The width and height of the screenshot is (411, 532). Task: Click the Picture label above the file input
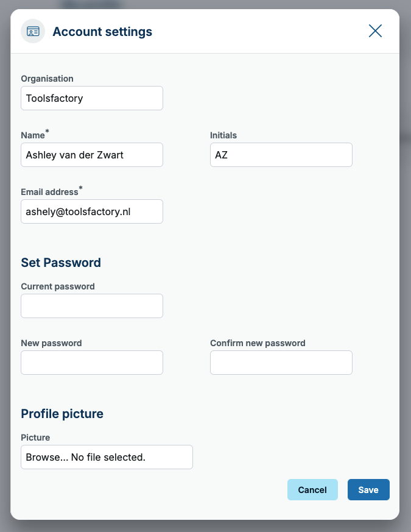pos(35,438)
